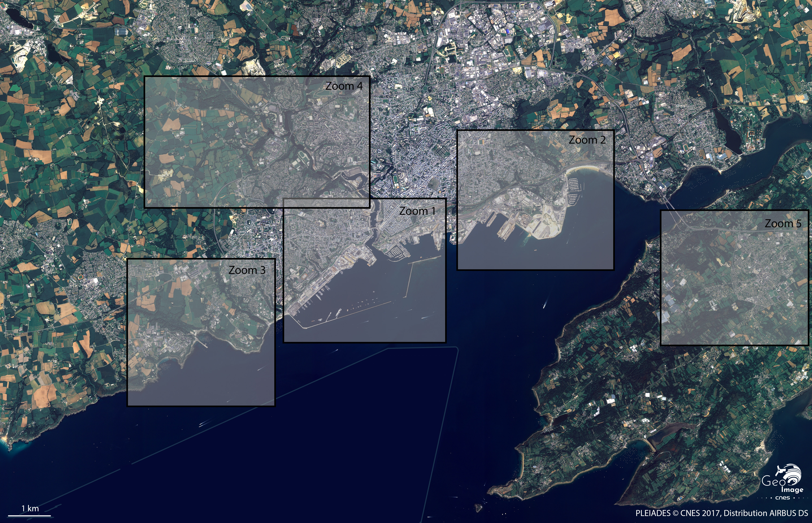Click the cnes text under logo
This screenshot has width=812, height=523.
click(x=782, y=498)
